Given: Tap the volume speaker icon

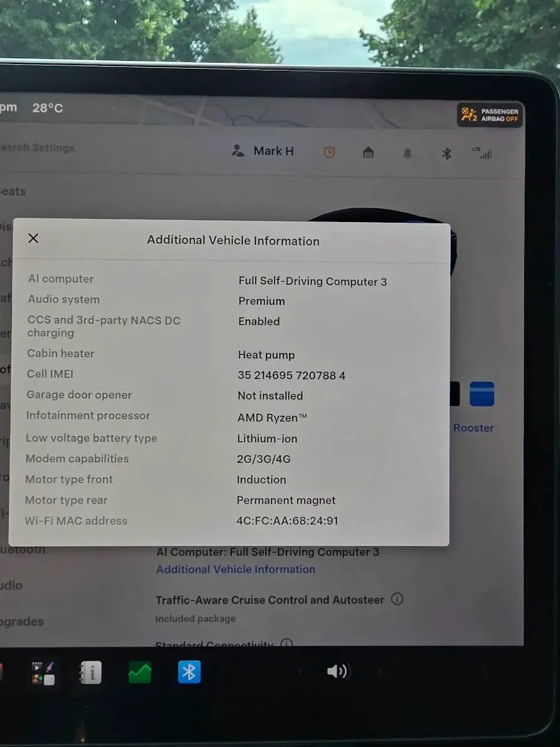Looking at the screenshot, I should 337,671.
